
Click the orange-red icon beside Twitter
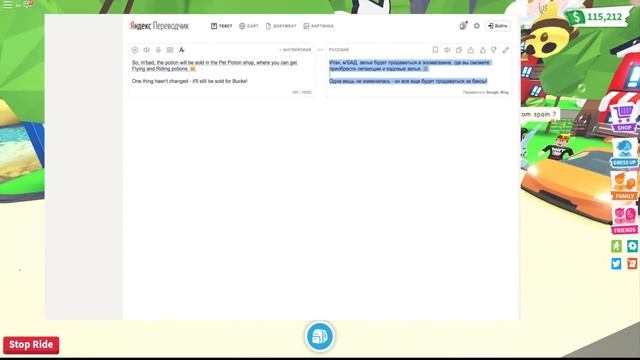632,264
